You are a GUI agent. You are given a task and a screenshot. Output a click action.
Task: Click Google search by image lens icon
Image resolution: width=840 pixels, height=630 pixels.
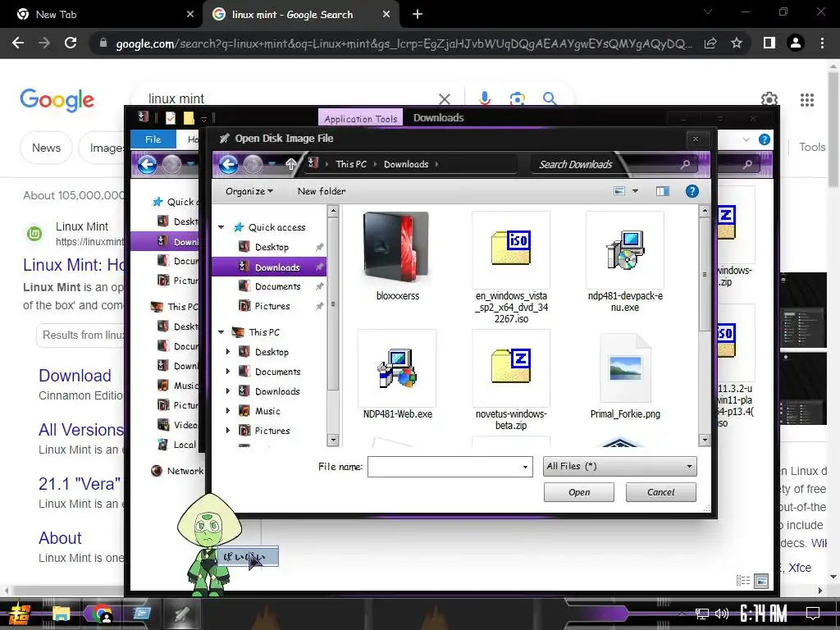(x=517, y=98)
